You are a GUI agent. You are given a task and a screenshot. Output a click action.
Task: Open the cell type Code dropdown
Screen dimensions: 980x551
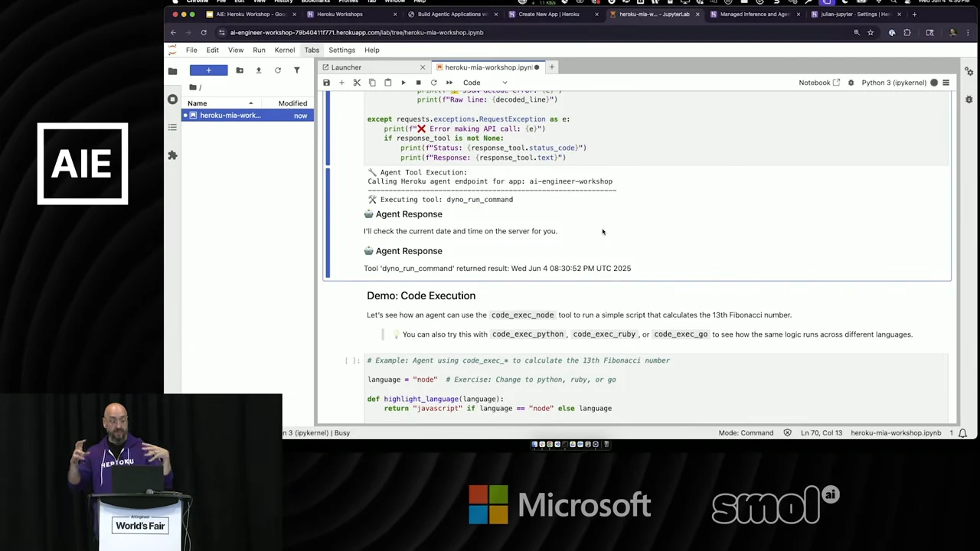point(485,83)
